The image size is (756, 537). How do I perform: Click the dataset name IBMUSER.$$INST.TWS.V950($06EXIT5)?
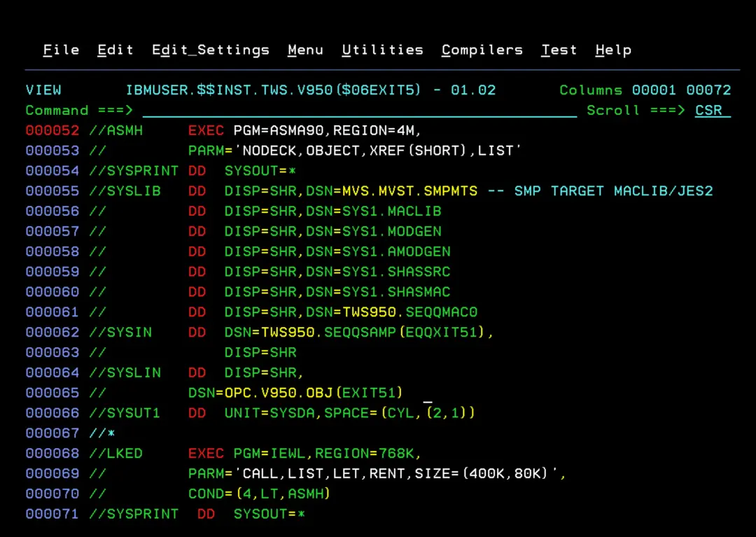click(274, 90)
